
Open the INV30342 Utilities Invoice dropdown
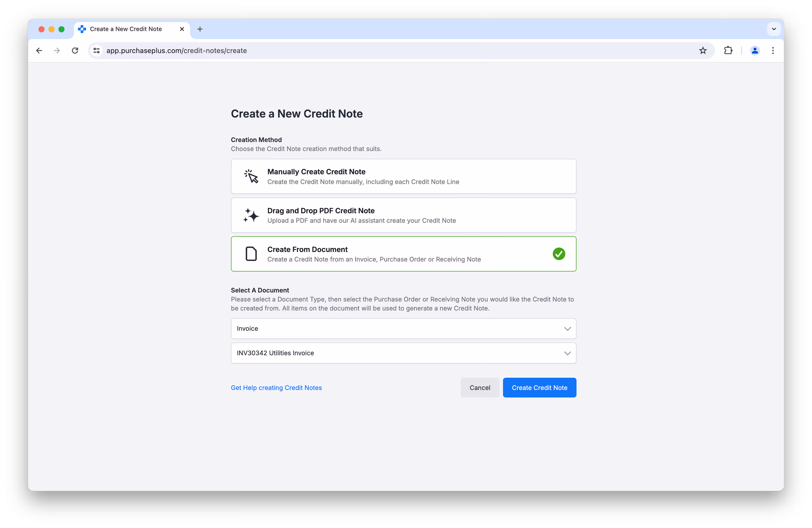(x=403, y=353)
